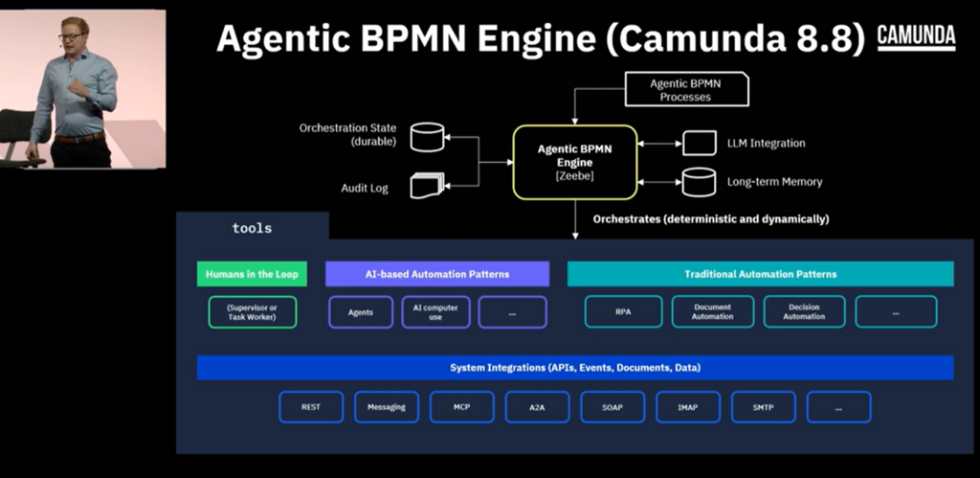Select the AI computer use box
Viewport: 980px width, 478px height.
click(435, 312)
